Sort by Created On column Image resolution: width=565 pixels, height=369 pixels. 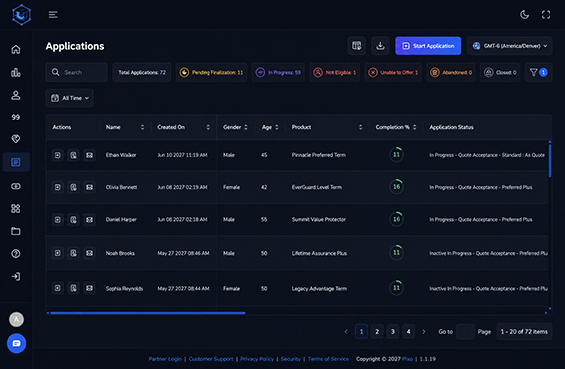[208, 127]
